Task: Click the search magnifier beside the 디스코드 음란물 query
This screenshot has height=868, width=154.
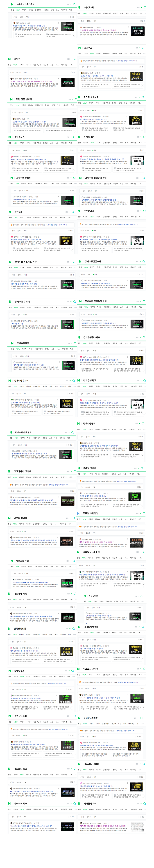Action: tap(144, 669)
